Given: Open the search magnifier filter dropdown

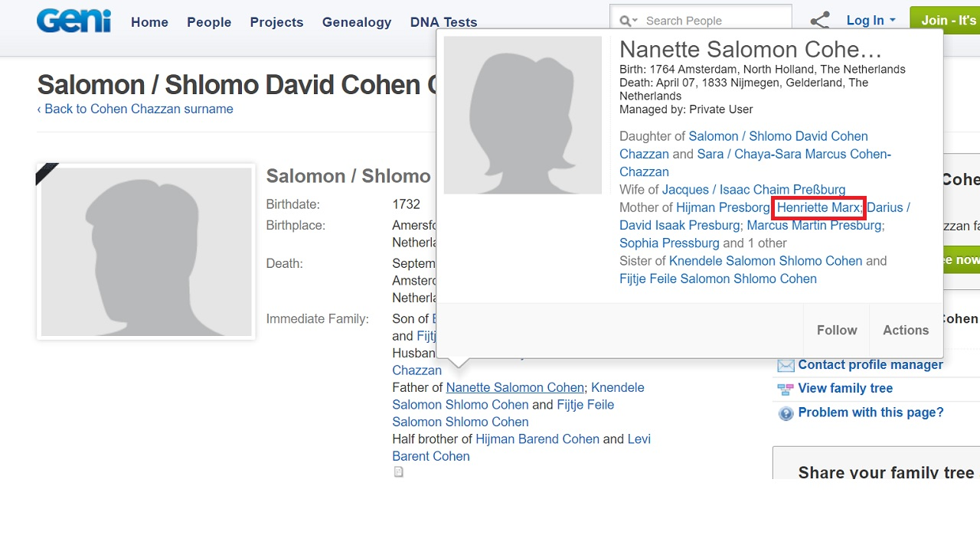Looking at the screenshot, I should pos(629,21).
